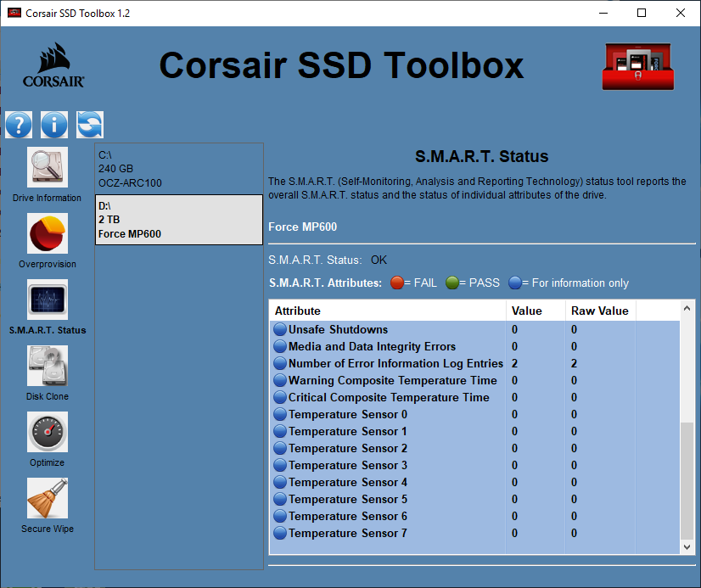
Task: Open the Drive Information panel
Action: 47,172
